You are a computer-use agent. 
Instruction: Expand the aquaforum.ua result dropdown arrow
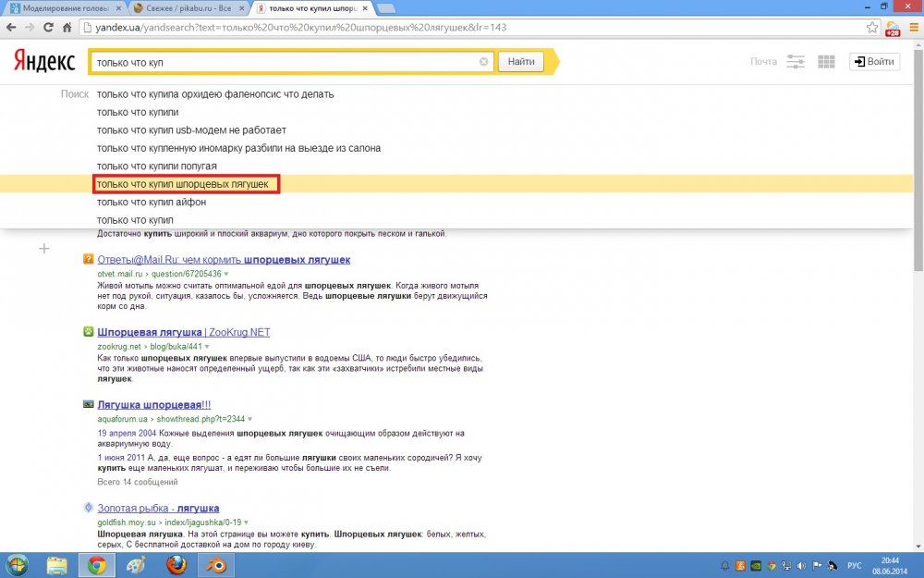point(249,419)
